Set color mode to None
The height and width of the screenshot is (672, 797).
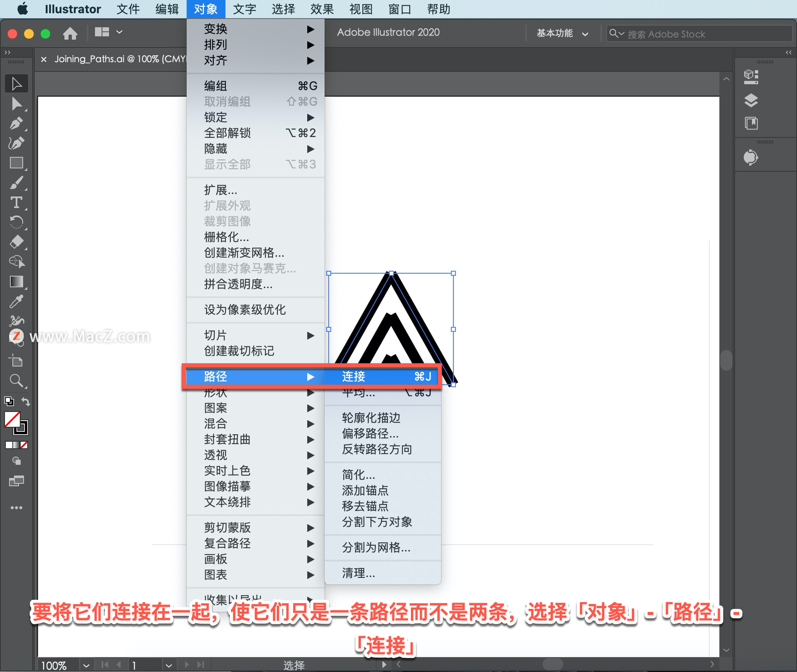[x=24, y=445]
